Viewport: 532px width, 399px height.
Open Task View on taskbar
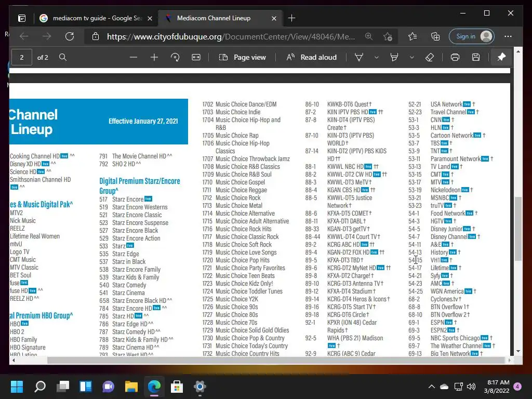(63, 387)
